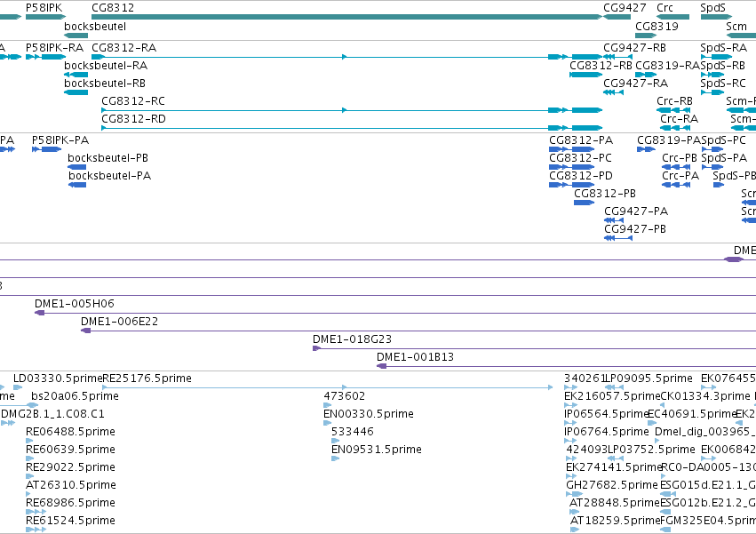Click the CG8312-PB protein label
The image size is (756, 534).
[x=605, y=194]
